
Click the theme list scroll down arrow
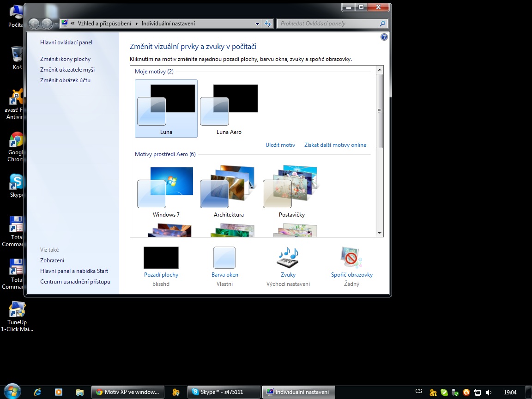tap(379, 233)
